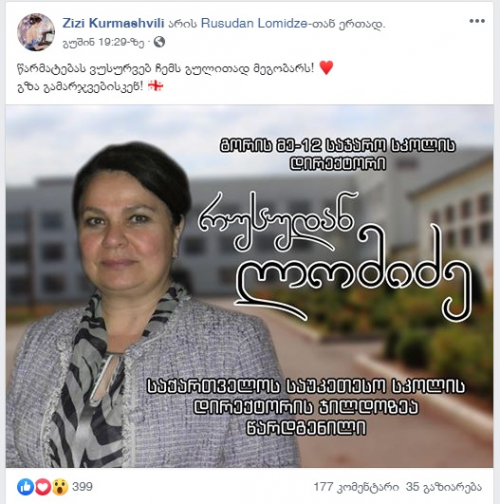
Task: Click the red heart emoji in the post text
Action: 326,68
